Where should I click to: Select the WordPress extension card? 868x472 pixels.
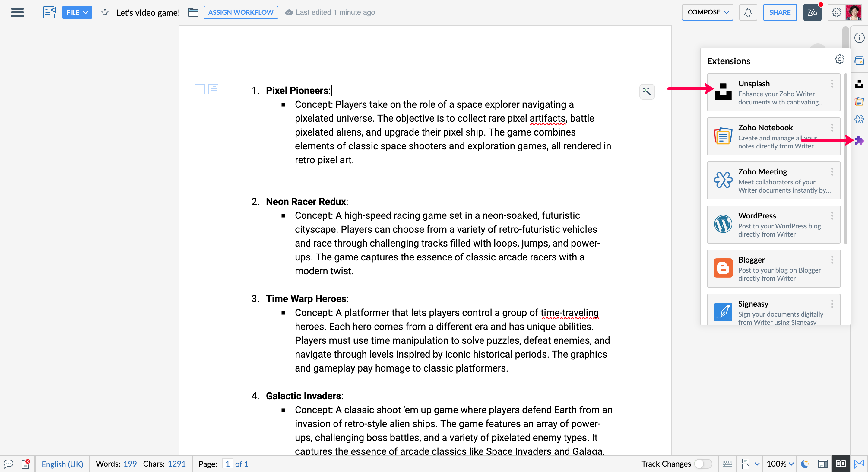tap(773, 225)
